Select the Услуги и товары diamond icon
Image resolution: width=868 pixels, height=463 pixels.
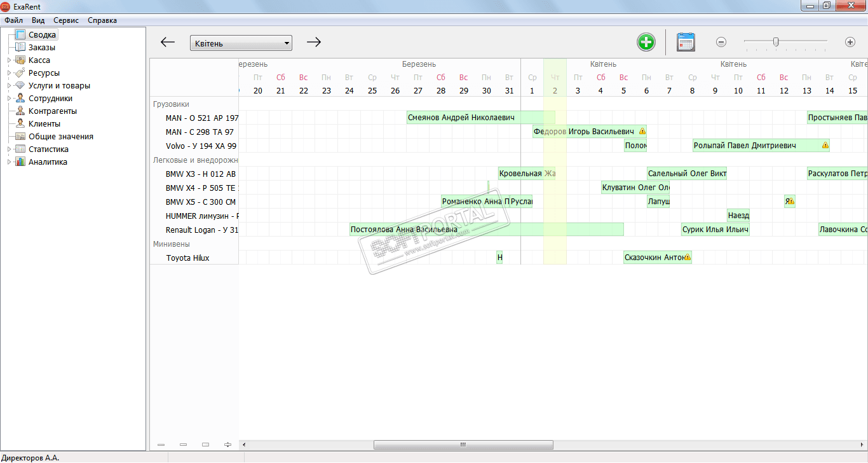tap(20, 86)
